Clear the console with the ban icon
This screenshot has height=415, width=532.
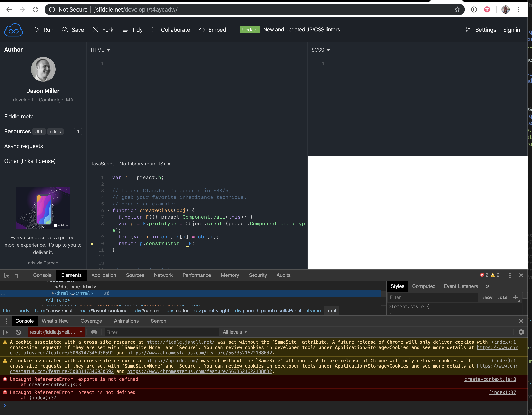[x=18, y=332]
